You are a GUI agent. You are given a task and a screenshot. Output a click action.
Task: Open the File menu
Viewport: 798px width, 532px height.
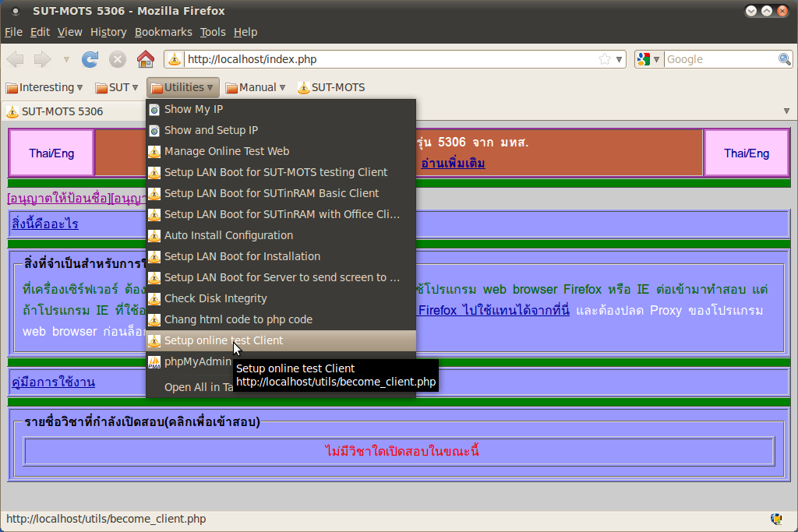pyautogui.click(x=13, y=32)
